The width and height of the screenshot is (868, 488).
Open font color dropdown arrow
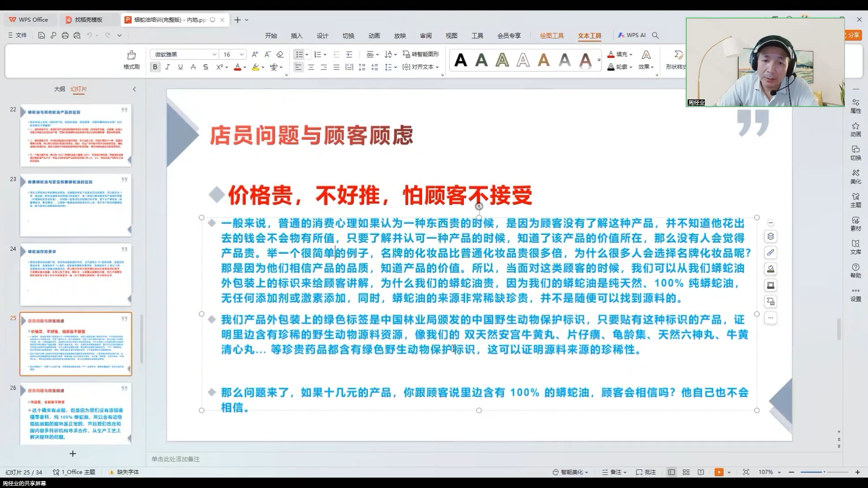pyautogui.click(x=245, y=67)
